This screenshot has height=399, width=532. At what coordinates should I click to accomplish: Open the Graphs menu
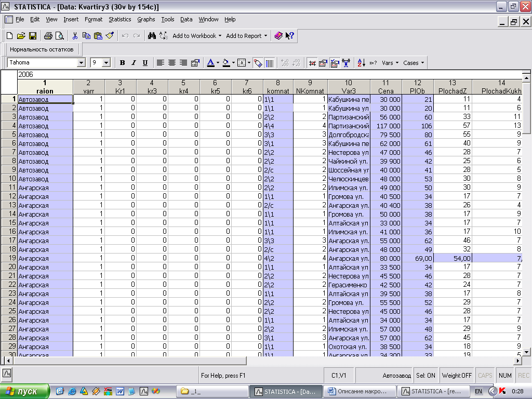pyautogui.click(x=146, y=19)
